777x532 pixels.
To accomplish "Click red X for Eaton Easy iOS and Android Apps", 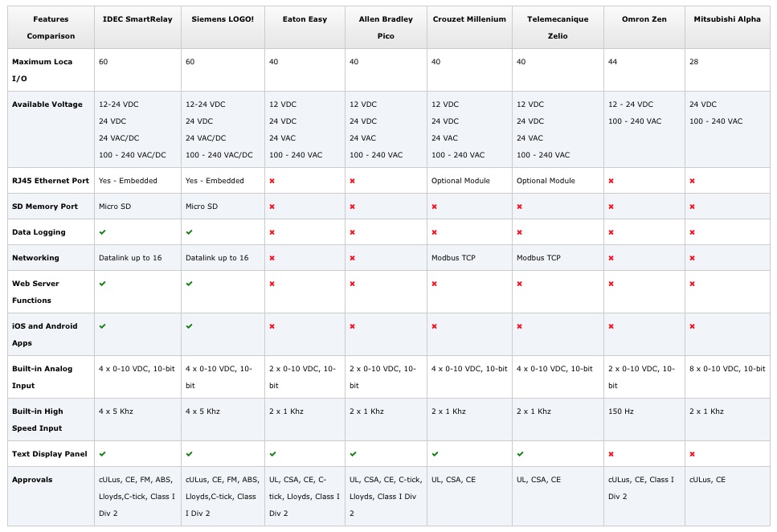I will tap(272, 327).
